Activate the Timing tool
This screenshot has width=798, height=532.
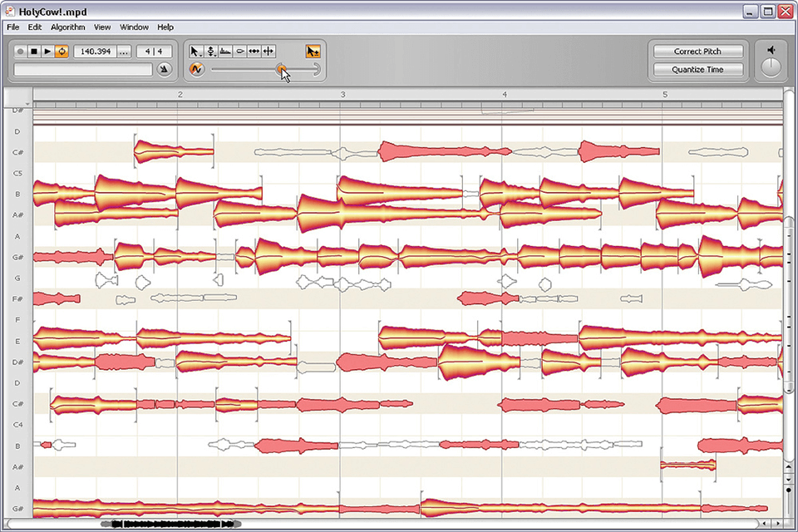254,51
